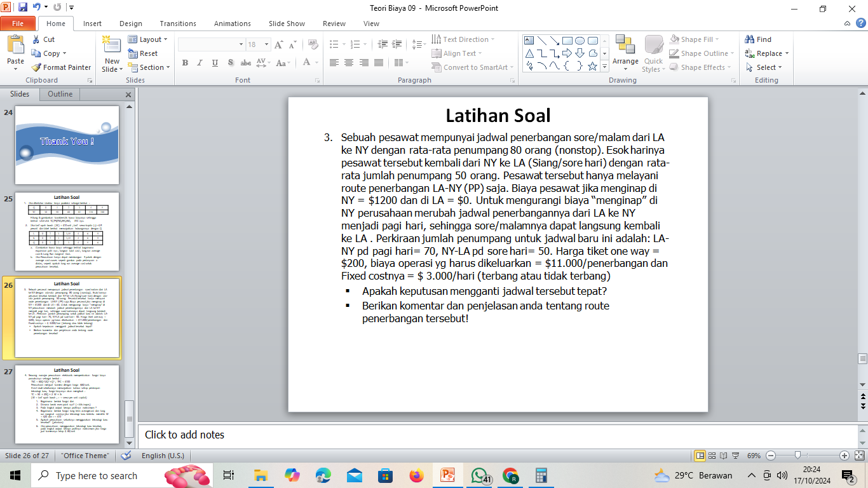Screen dimensions: 868x488
Task: Toggle Normal view button in status bar
Action: (x=700, y=456)
